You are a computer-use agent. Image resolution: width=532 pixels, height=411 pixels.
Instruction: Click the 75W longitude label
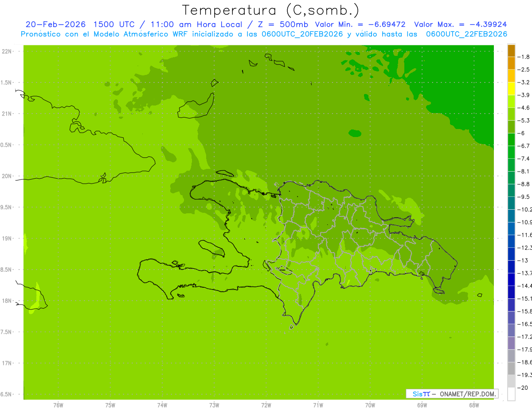(x=110, y=405)
